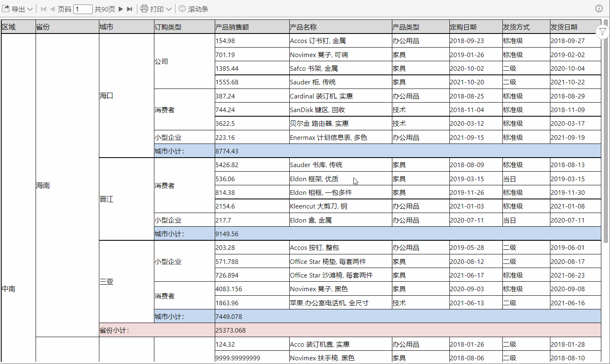The height and width of the screenshot is (364, 610).
Task: Select the sales value 5426.82
Action: click(252, 165)
